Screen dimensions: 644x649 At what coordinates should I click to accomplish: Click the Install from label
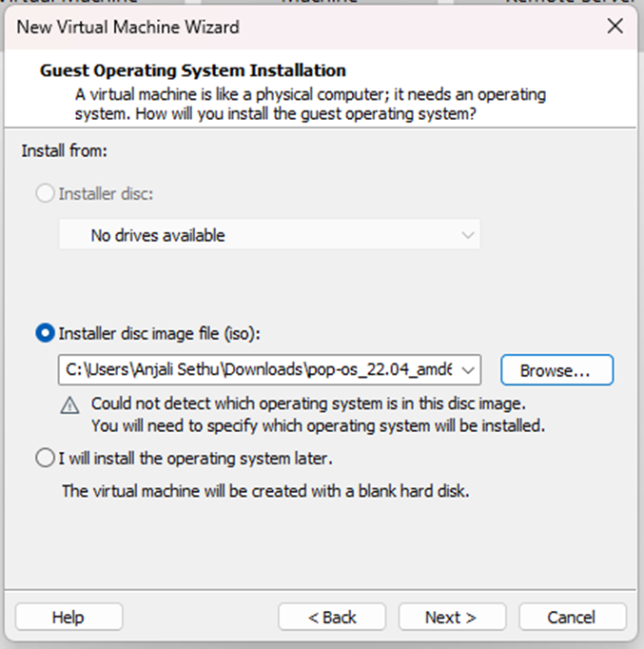click(x=64, y=151)
